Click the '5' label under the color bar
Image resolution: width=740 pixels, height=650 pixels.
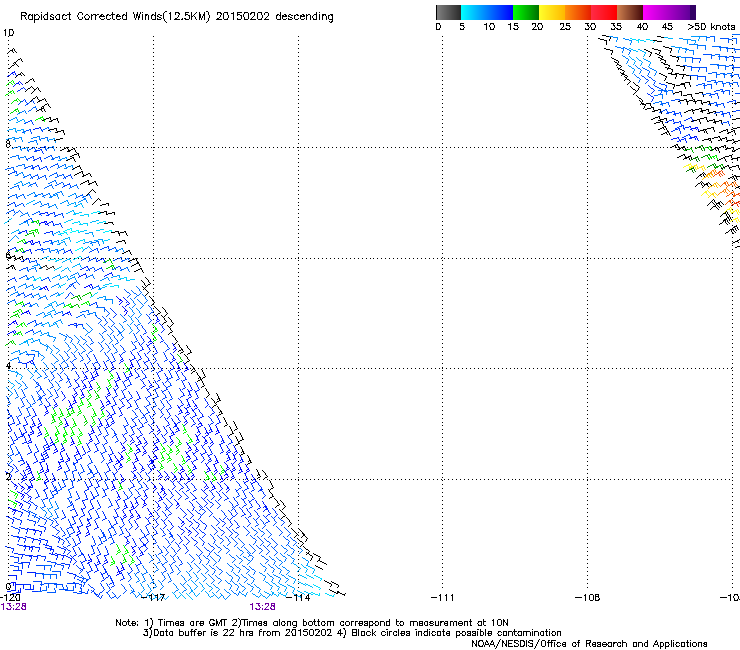click(462, 27)
